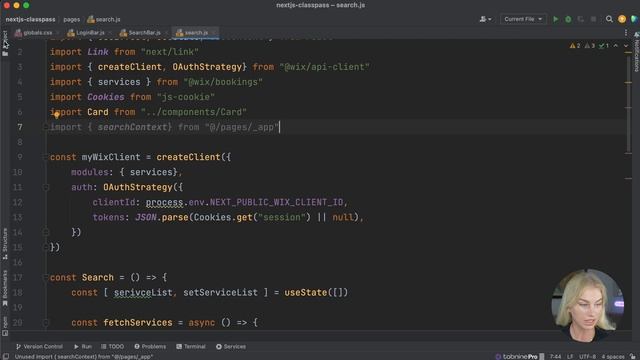This screenshot has height=360, width=640.
Task: Open the Project tool window stripe
Action: pos(5,43)
